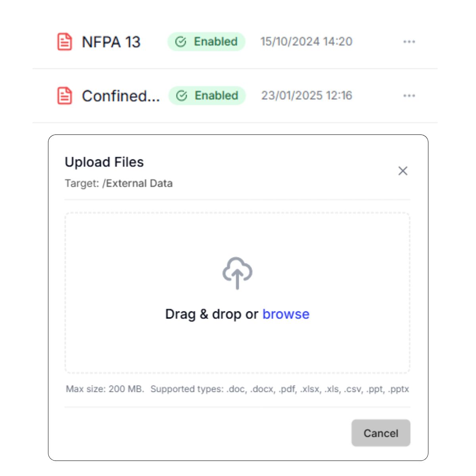Close the Upload Files dialog
The width and height of the screenshot is (476, 476).
(x=403, y=171)
